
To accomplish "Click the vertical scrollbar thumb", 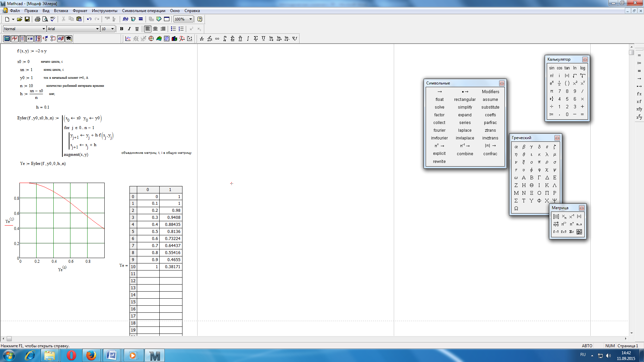I will click(632, 53).
